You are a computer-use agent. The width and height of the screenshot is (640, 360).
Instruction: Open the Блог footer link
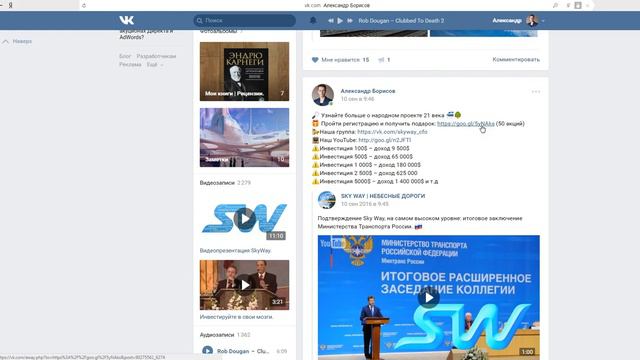125,56
